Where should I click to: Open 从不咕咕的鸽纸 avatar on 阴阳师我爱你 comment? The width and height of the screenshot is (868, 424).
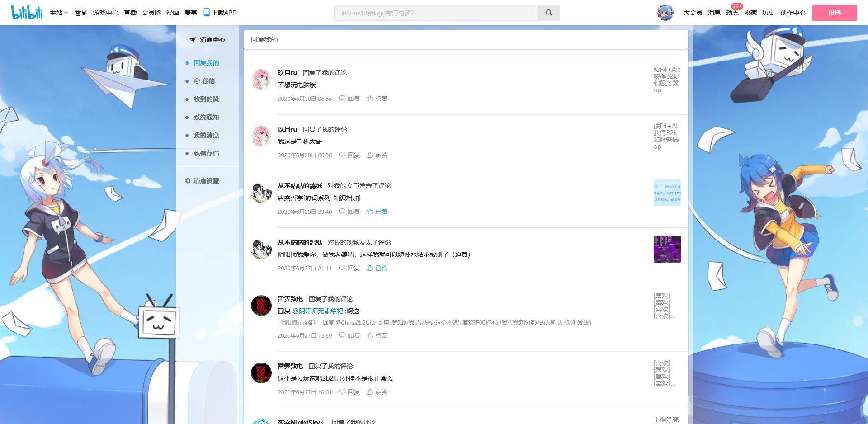[x=261, y=249]
